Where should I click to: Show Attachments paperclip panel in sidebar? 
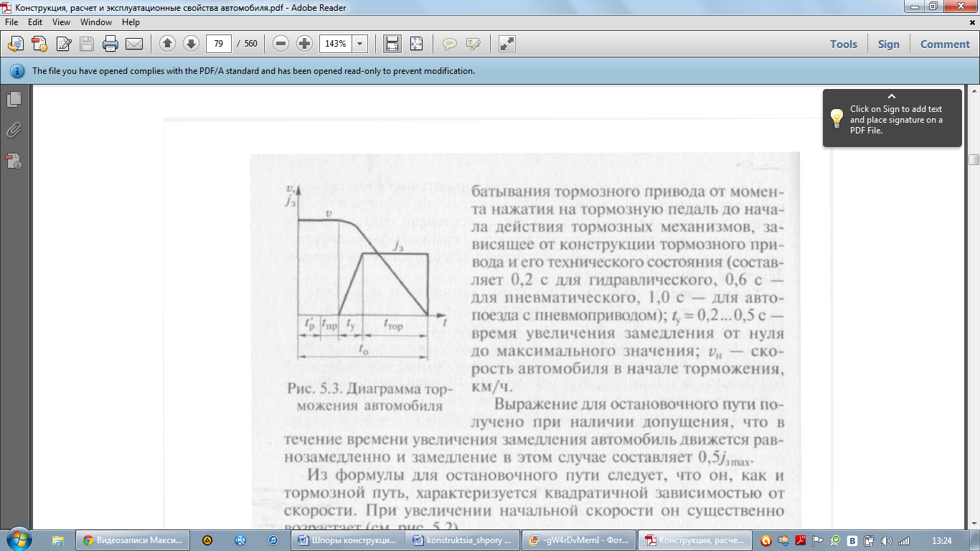coord(14,130)
